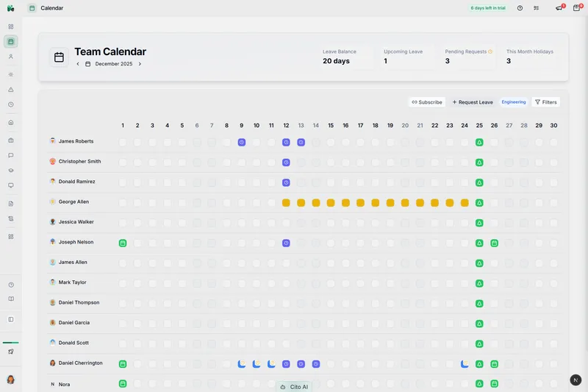Open the announcements megaphone icon
Screen dimensions: 588x392
click(x=559, y=8)
